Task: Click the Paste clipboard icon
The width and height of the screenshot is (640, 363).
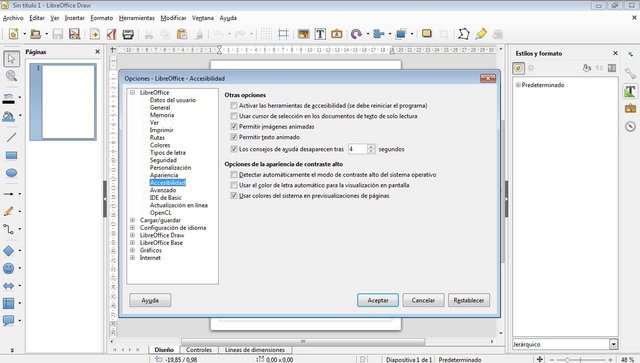Action: (182, 34)
